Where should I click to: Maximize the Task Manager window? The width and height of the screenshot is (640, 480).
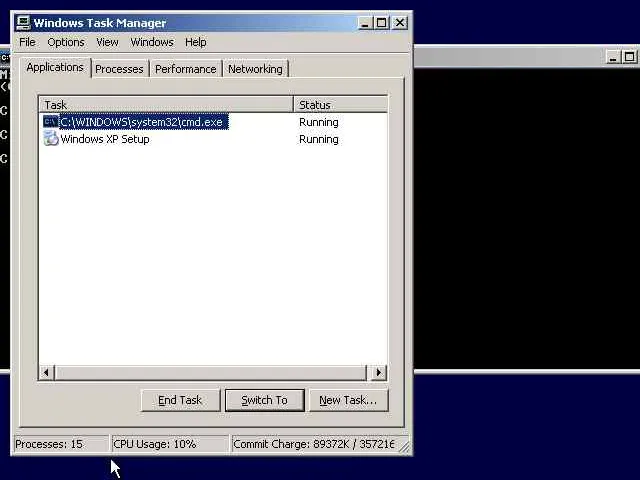381,23
